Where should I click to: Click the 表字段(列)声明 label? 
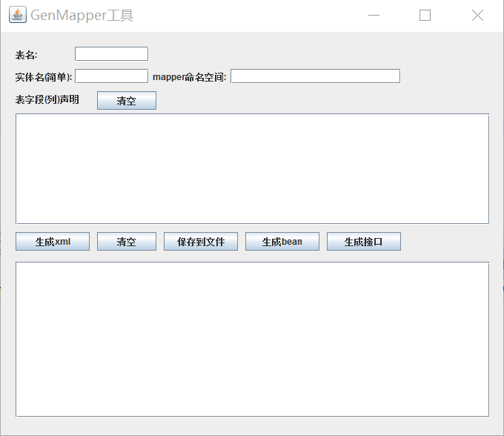point(47,99)
